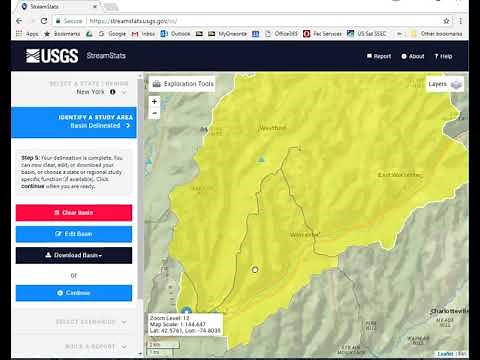Reload the page with the refresh icon
Viewport: 480px width, 360px height.
pyautogui.click(x=44, y=21)
